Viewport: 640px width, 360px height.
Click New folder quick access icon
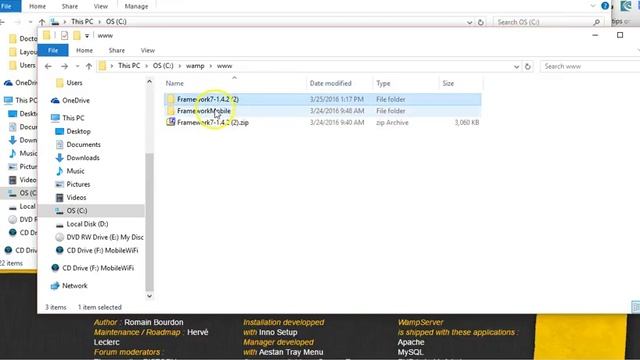point(77,36)
